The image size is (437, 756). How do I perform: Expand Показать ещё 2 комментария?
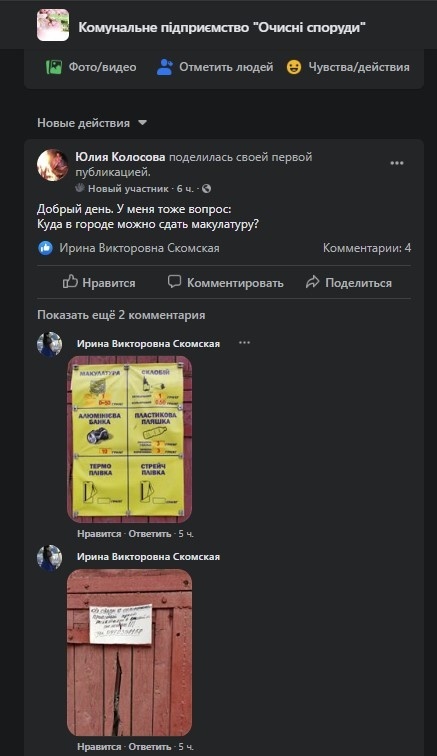click(x=121, y=315)
